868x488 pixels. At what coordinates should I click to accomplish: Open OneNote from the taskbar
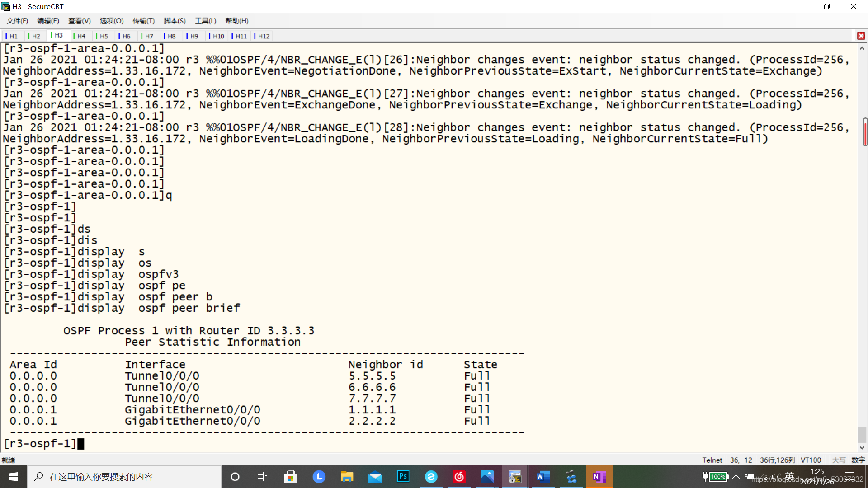pyautogui.click(x=599, y=477)
